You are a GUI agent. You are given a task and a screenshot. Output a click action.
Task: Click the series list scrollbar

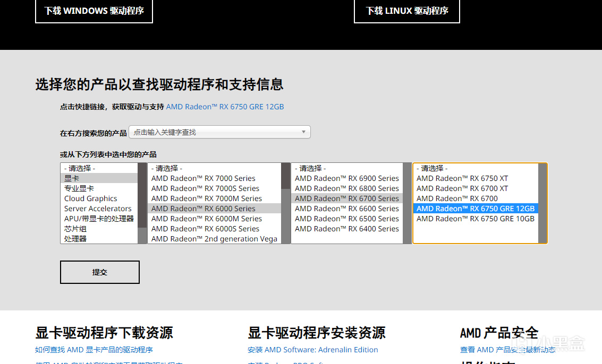click(407, 203)
